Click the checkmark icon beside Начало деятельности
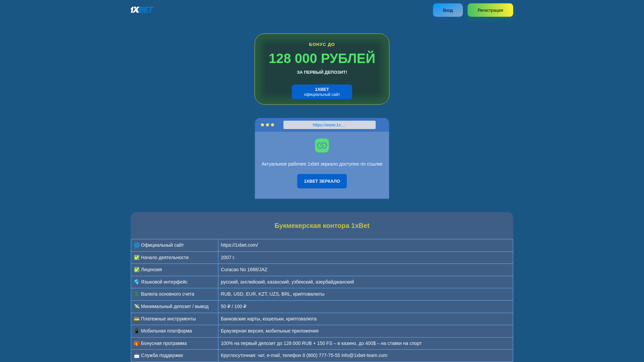This screenshot has height=362, width=644. point(137,258)
